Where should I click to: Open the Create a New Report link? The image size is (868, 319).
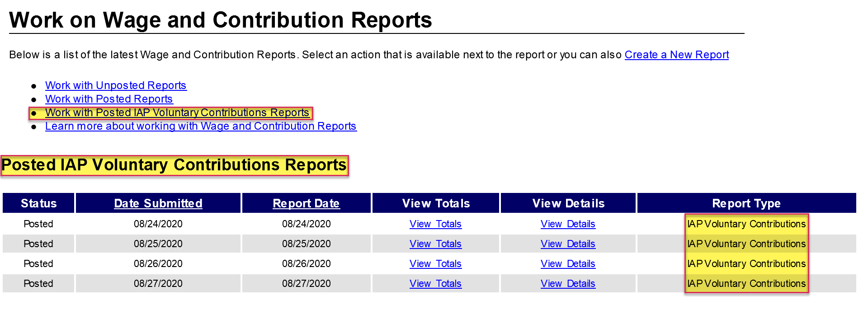(676, 55)
